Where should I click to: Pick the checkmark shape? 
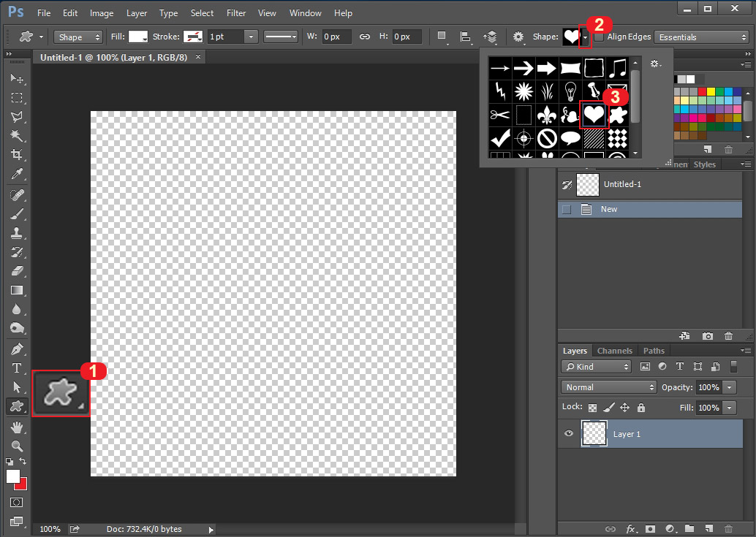pyautogui.click(x=500, y=139)
